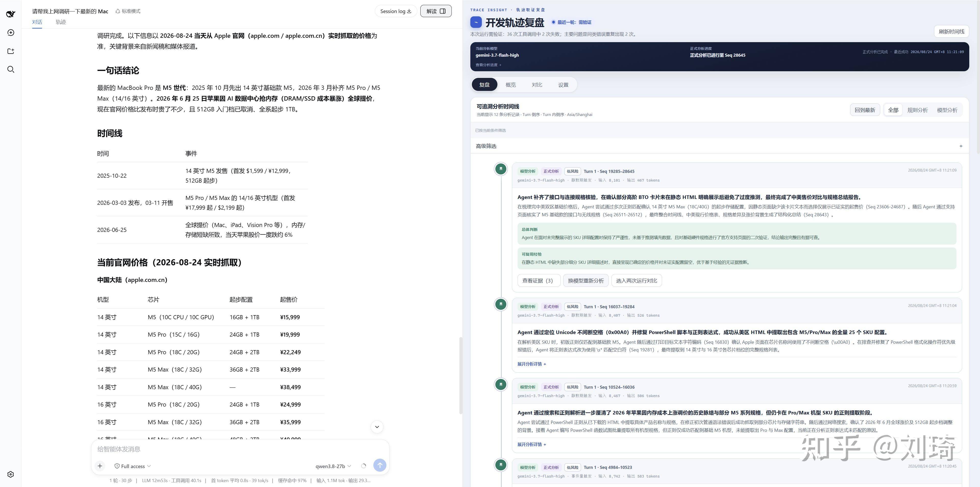Toggle the 解读 side panel
Viewport: 980px width, 487px height.
coord(436,11)
